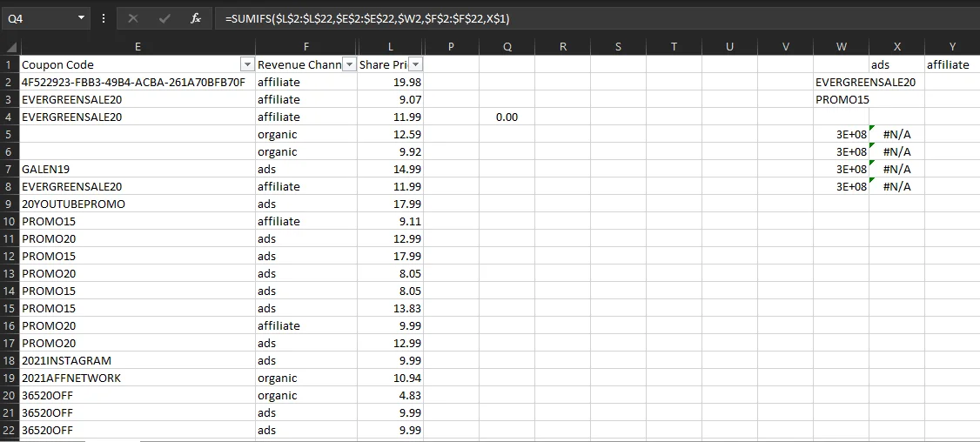Open the Share Price filter dropdown
The width and height of the screenshot is (980, 442).
(x=415, y=65)
